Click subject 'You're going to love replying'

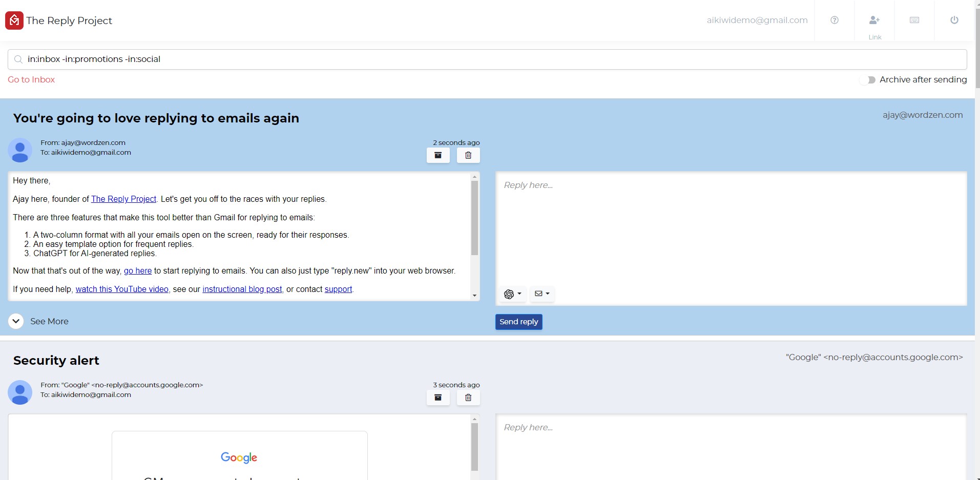pyautogui.click(x=156, y=118)
